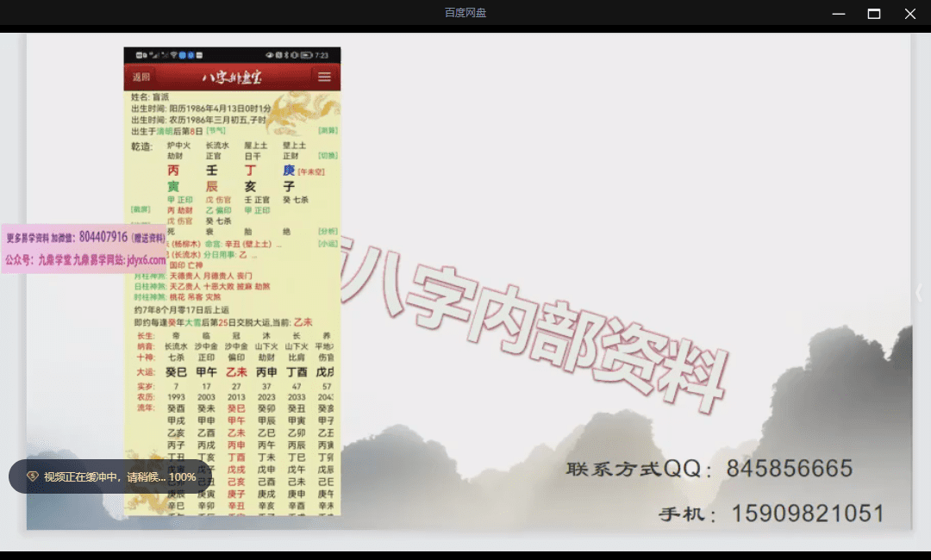Select the highlighted 乙未 major luck period
931x560 pixels.
point(236,372)
